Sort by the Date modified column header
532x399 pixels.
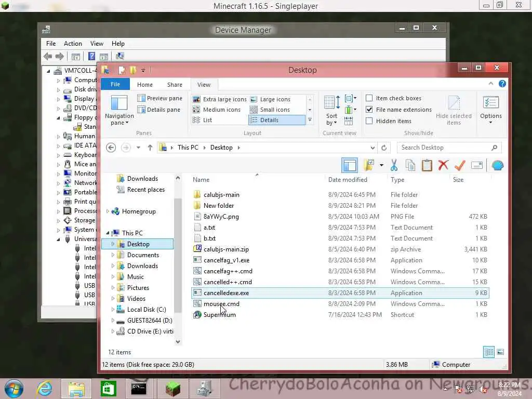tap(348, 180)
